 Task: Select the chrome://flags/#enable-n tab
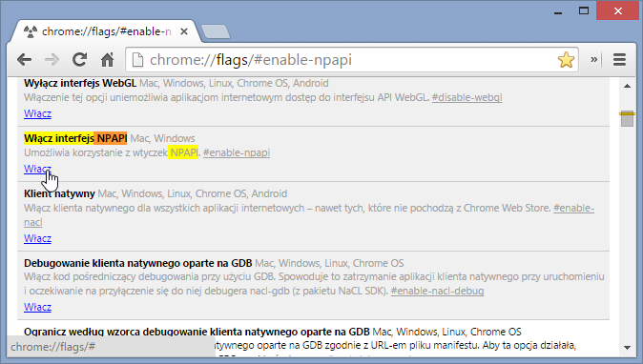click(x=105, y=31)
